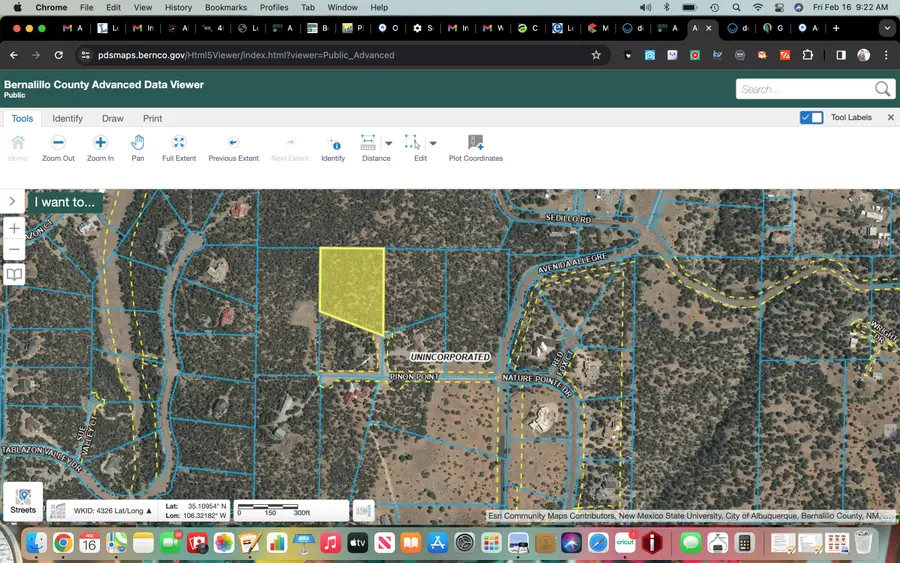Select the Zoom Out tool
The height and width of the screenshot is (563, 900).
click(x=58, y=148)
